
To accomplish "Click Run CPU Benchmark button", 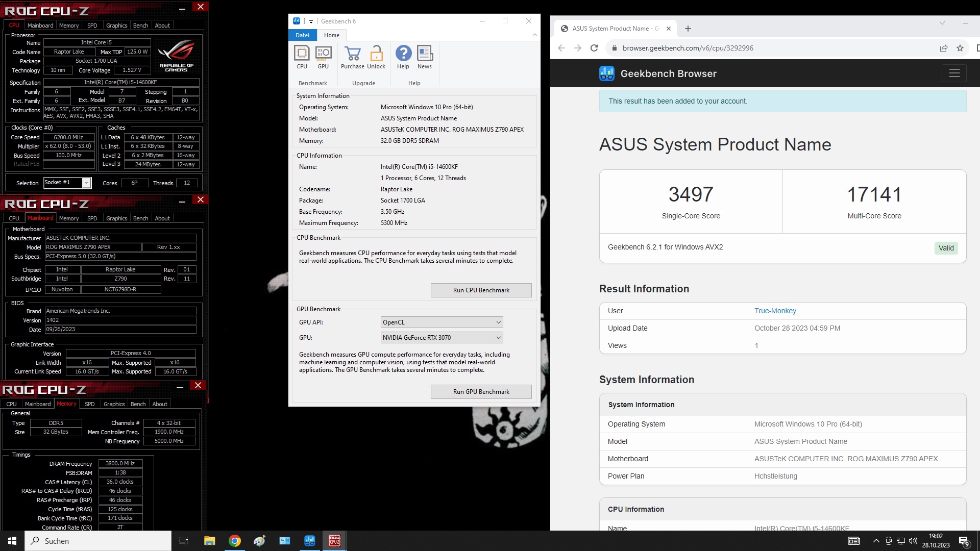I will click(x=481, y=290).
